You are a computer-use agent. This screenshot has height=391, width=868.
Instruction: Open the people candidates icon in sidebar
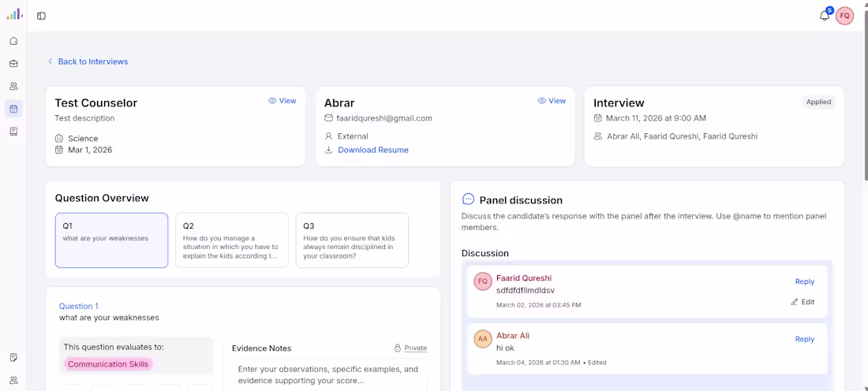click(14, 86)
